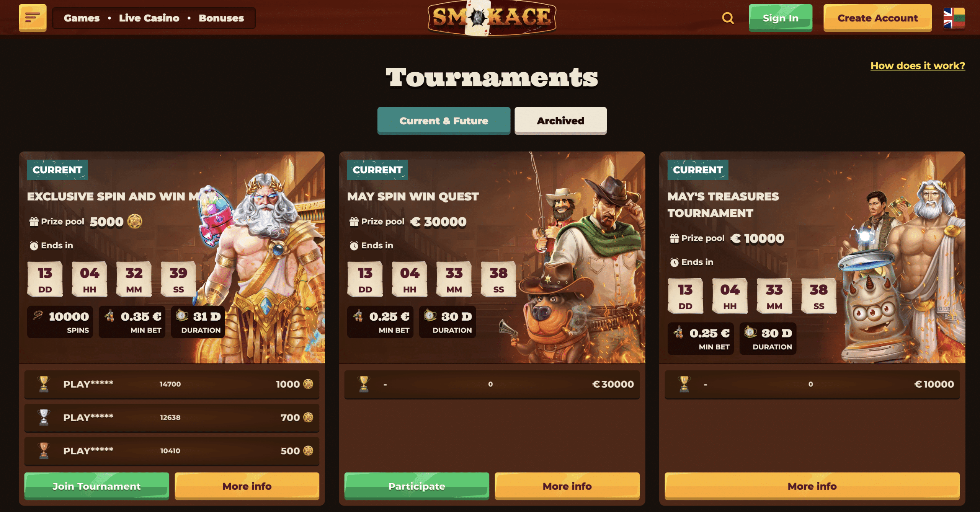Open the hamburger side menu

point(33,18)
